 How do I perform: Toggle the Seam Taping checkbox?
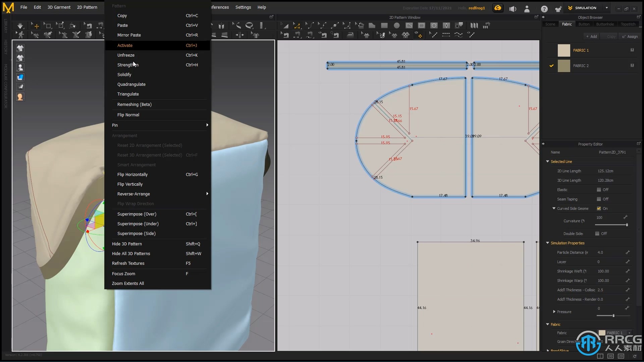coord(599,199)
